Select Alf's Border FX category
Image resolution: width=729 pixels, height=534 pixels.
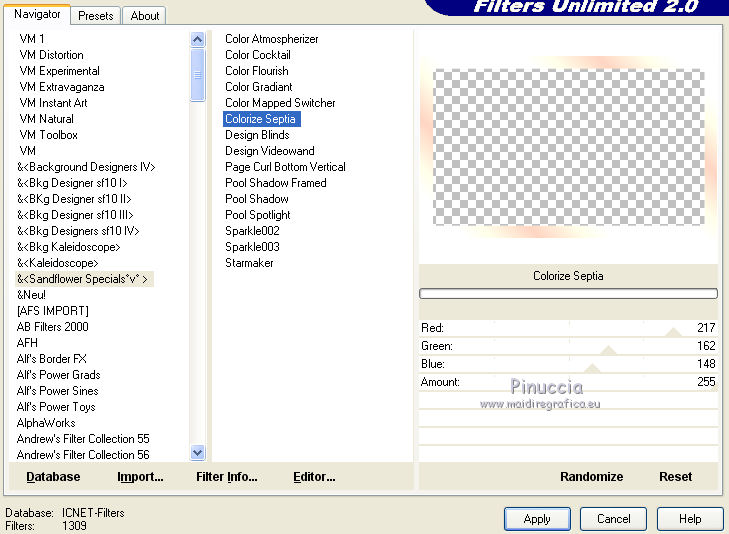[52, 359]
